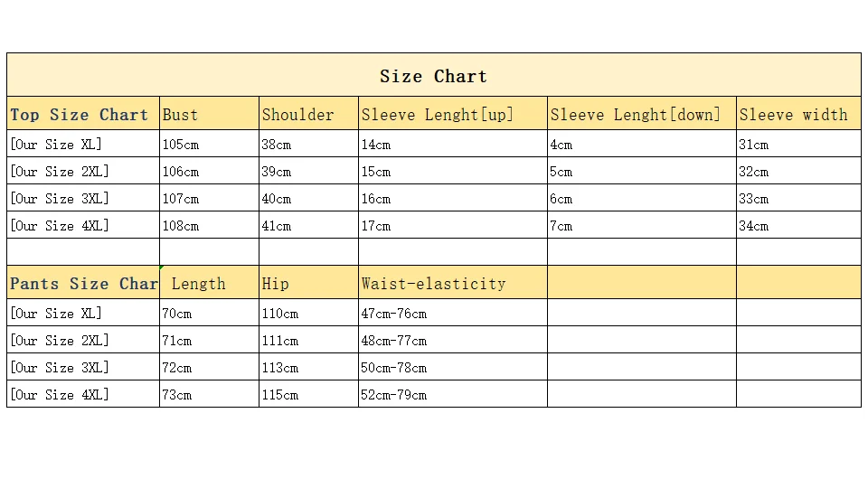This screenshot has height=479, width=868.
Task: Click the Sleeve width header cell
Action: click(x=797, y=115)
